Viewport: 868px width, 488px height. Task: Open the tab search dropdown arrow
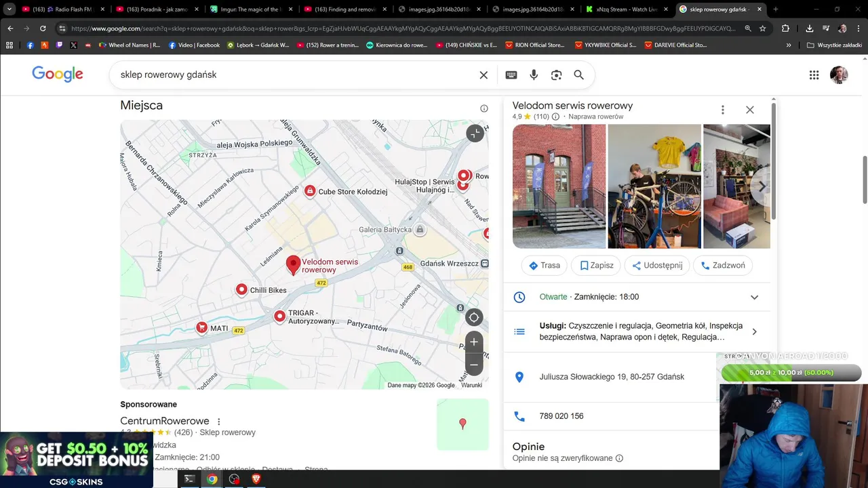click(x=9, y=9)
